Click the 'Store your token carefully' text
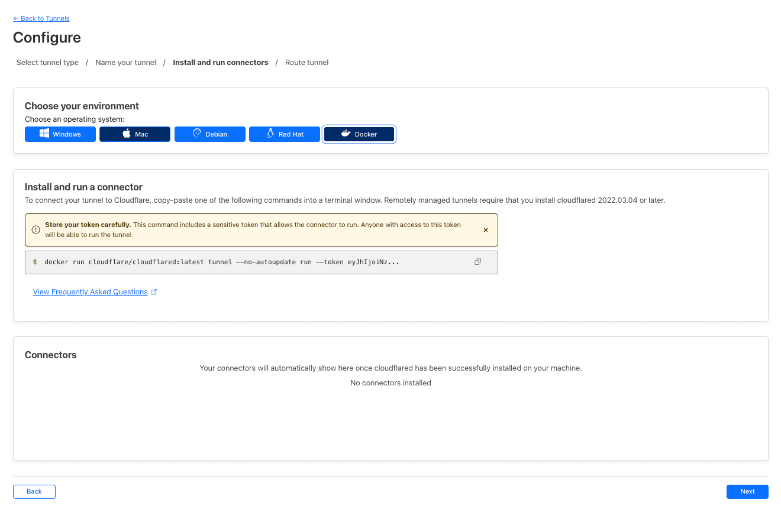 pyautogui.click(x=88, y=225)
